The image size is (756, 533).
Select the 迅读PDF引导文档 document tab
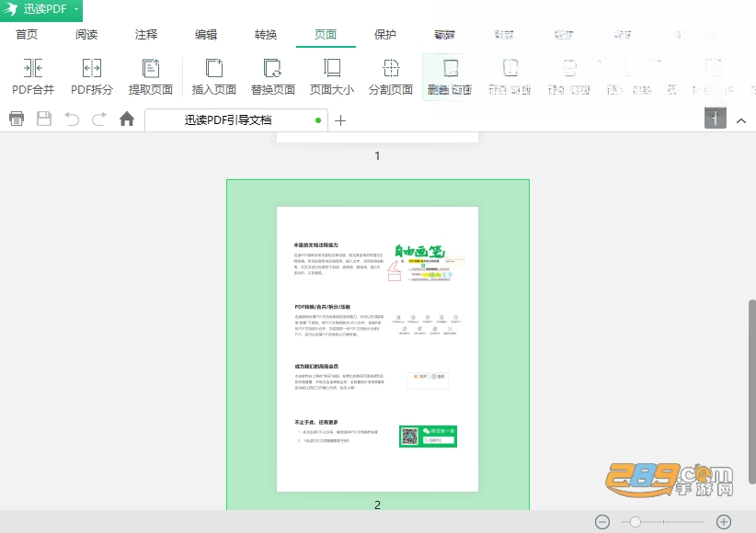click(236, 120)
